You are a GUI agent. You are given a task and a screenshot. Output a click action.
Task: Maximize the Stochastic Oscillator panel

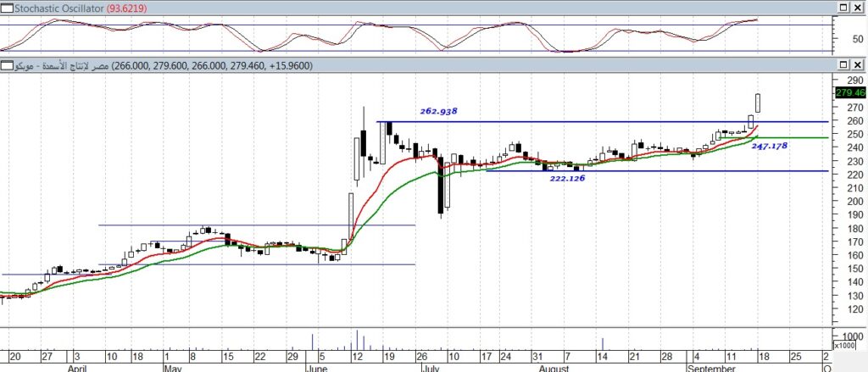[843, 7]
